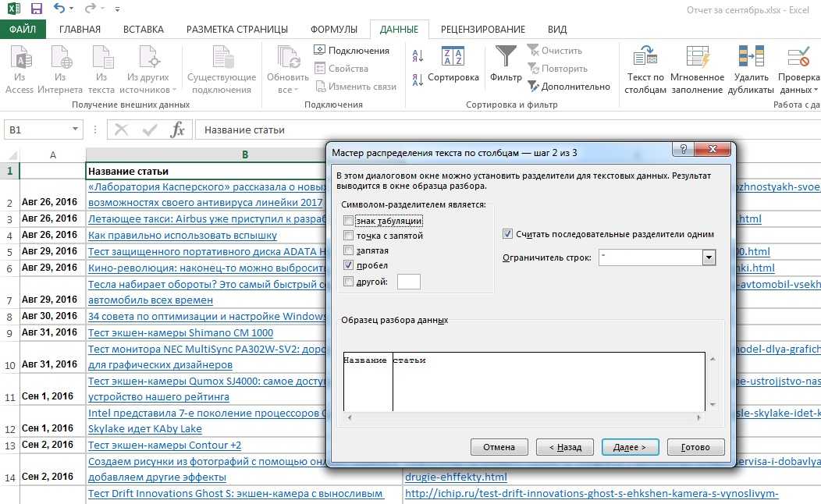The width and height of the screenshot is (821, 504).
Task: Run Мгновенное заполнение flash fill
Action: (x=697, y=69)
